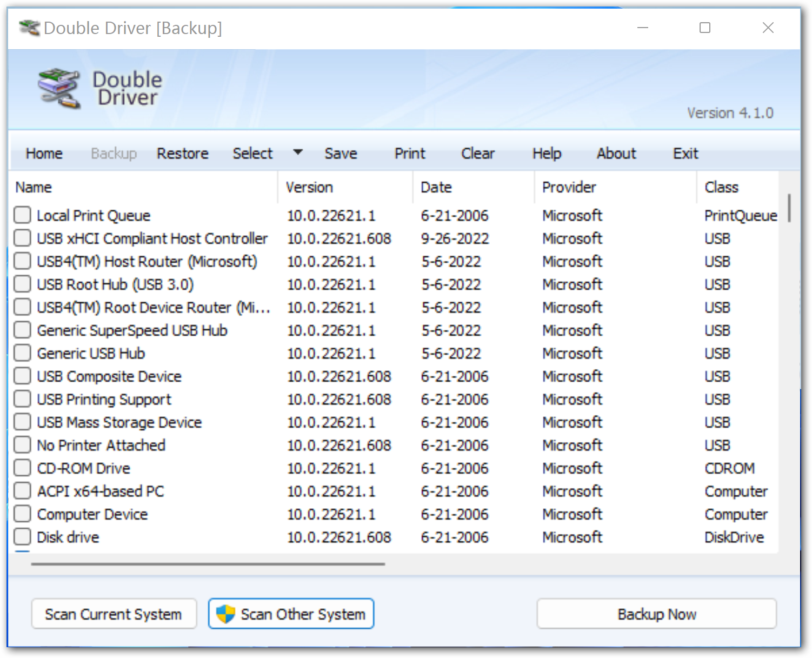Click the Disk drive row name
The width and height of the screenshot is (812, 658).
68,537
